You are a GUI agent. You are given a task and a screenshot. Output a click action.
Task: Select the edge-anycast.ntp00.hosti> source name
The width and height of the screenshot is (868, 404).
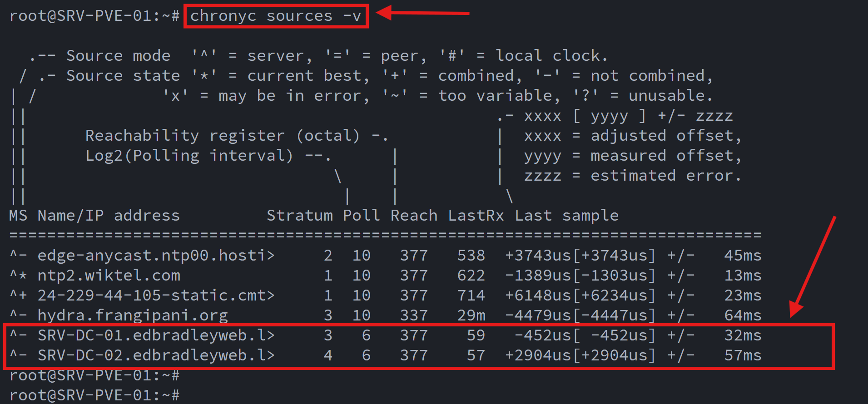click(x=156, y=256)
